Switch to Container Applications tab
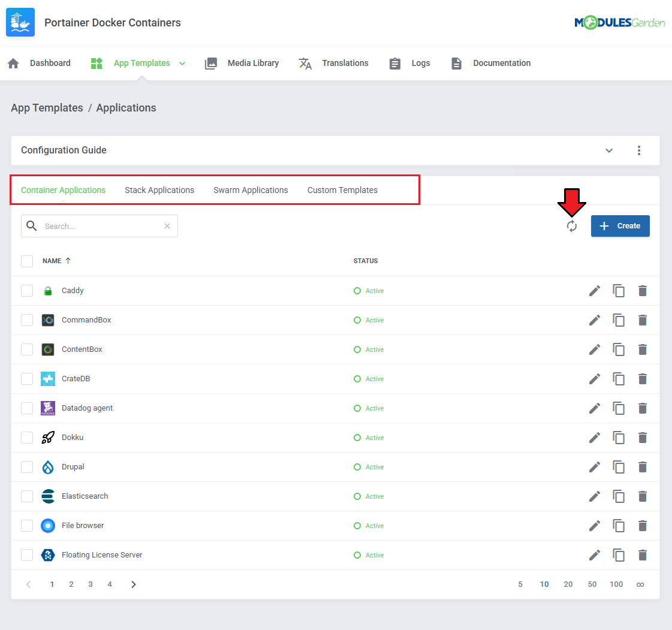This screenshot has width=672, height=630. (x=63, y=190)
